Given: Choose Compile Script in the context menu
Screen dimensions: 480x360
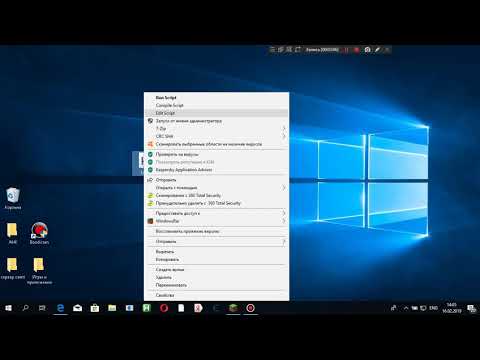Looking at the screenshot, I should [x=169, y=105].
